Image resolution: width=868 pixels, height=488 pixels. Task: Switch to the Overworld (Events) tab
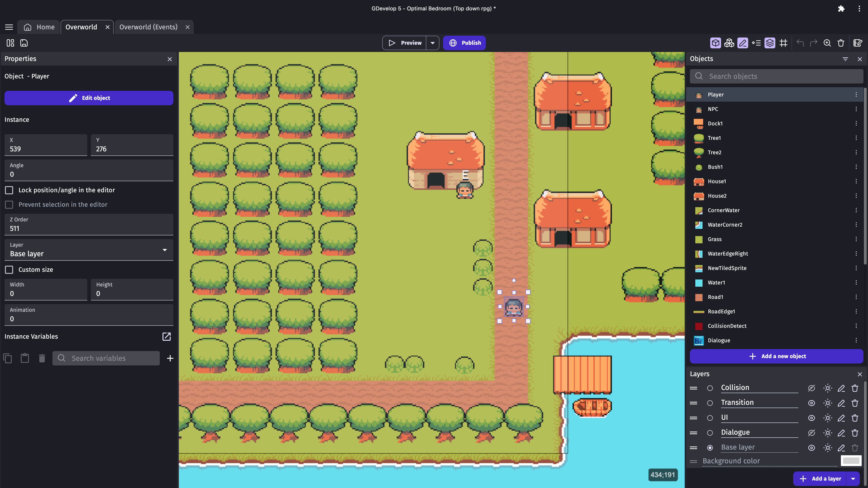point(148,27)
